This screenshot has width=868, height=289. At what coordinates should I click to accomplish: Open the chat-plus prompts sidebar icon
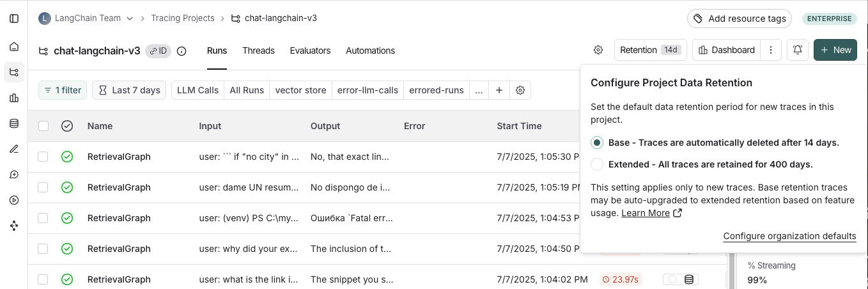click(14, 175)
